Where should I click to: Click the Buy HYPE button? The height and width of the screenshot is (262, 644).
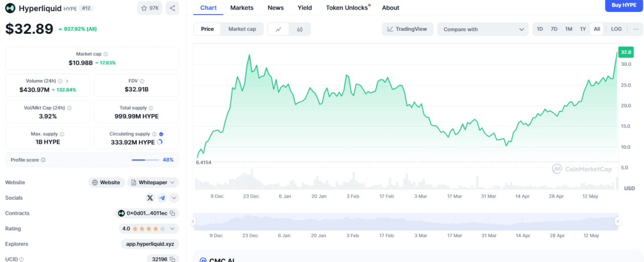[x=624, y=5]
